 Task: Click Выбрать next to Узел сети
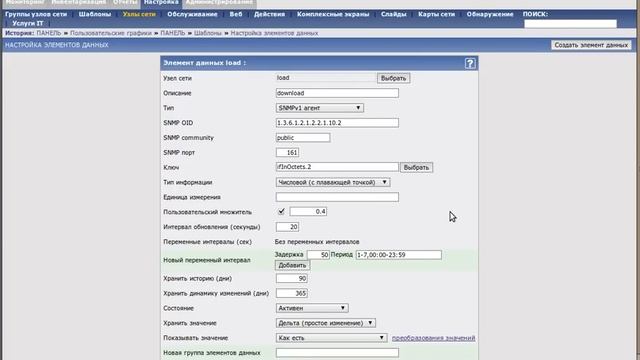point(393,78)
